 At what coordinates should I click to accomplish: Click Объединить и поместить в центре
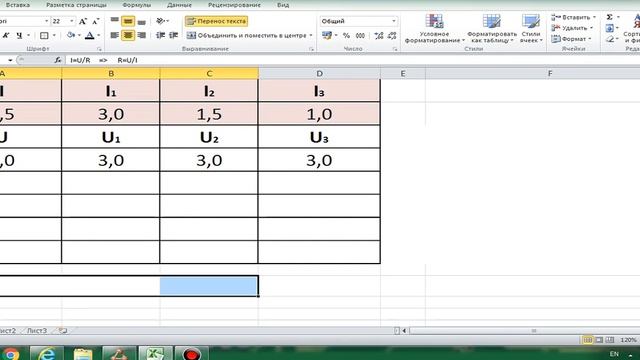coord(247,36)
